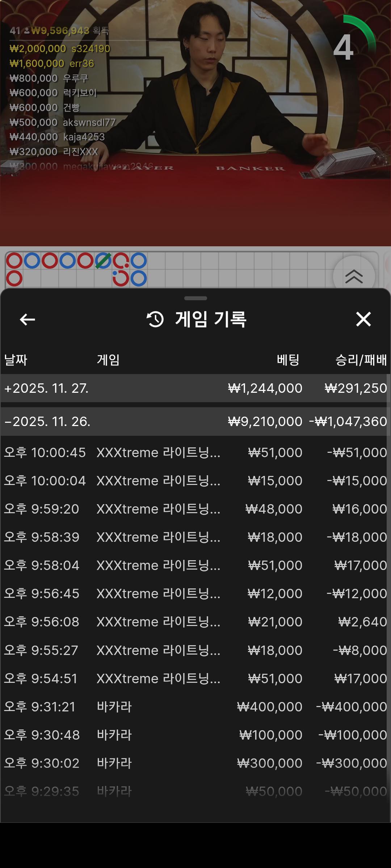The height and width of the screenshot is (868, 391).
Task: Open the 오후 10:00:45 XXXtreme game record
Action: [195, 452]
